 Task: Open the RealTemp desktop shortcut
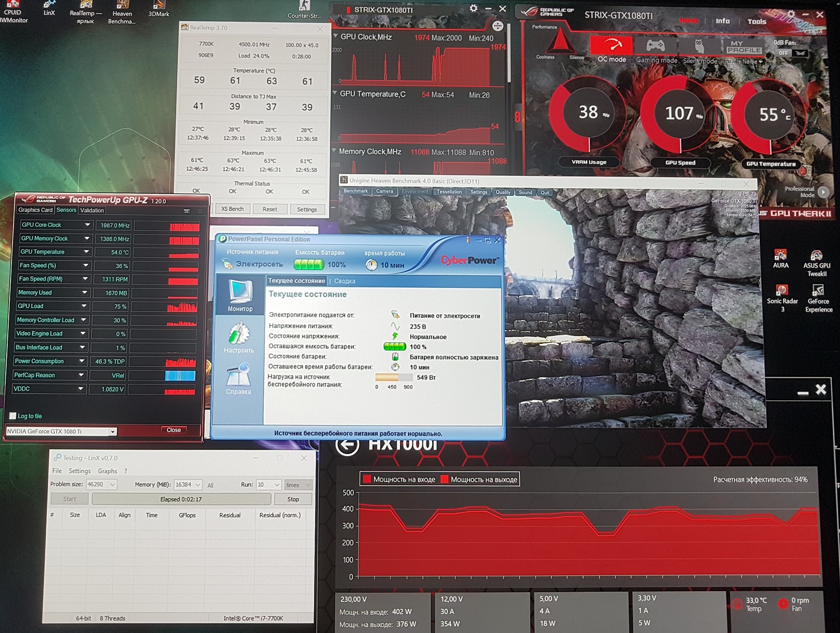(x=85, y=12)
